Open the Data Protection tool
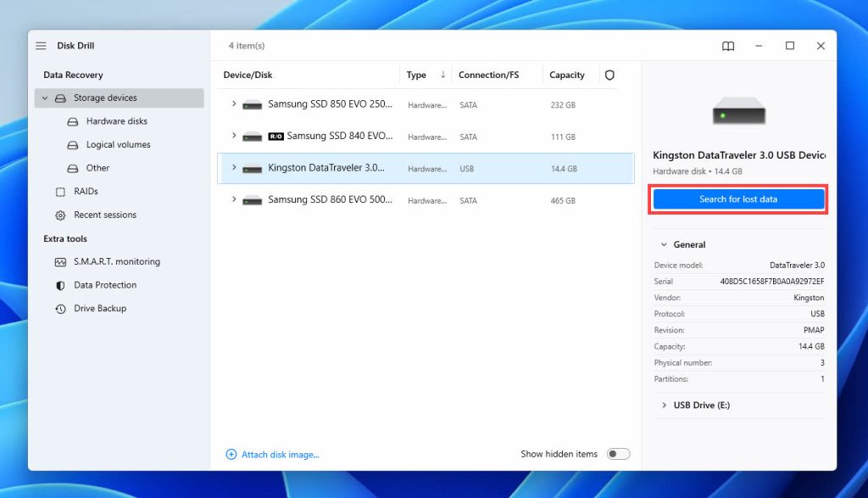Viewport: 868px width, 498px height. pyautogui.click(x=104, y=285)
